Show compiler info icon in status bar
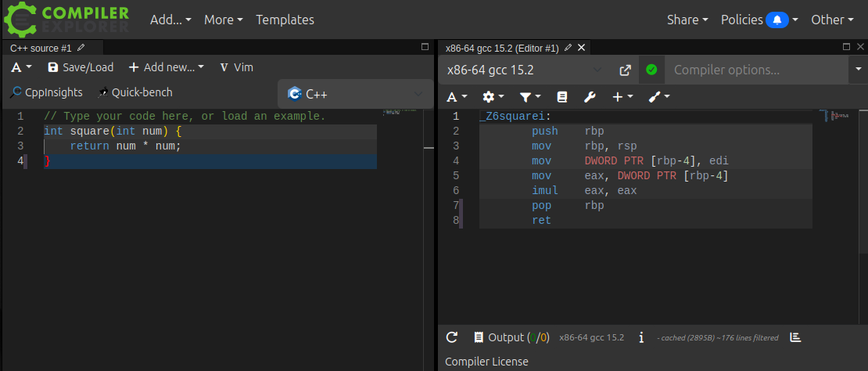Screen dimensions: 868x371 tap(641, 337)
